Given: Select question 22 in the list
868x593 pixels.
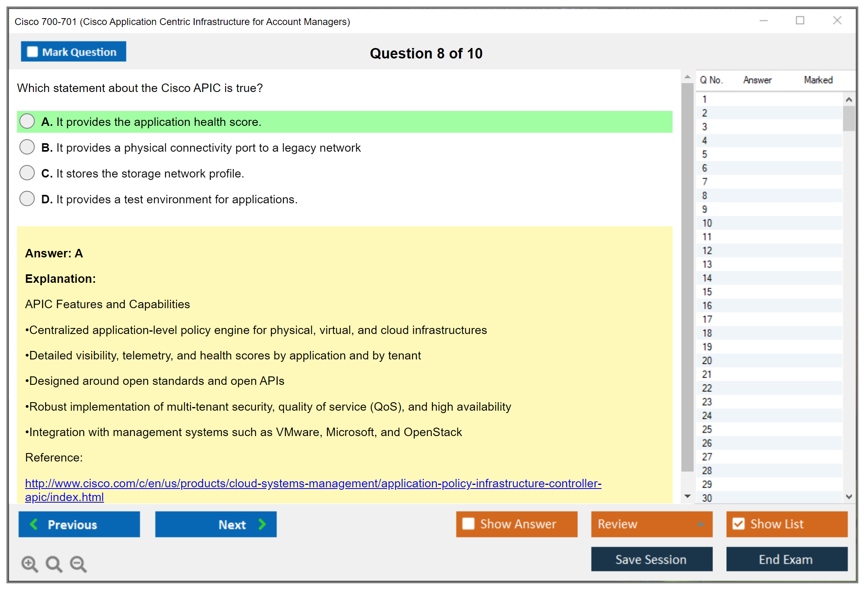Looking at the screenshot, I should click(707, 388).
